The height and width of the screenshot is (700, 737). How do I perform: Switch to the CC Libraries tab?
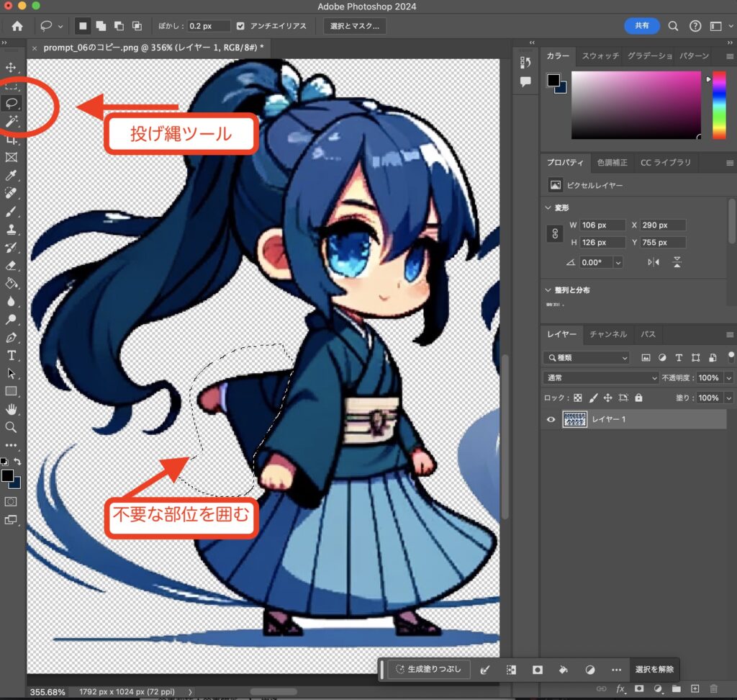(x=666, y=163)
